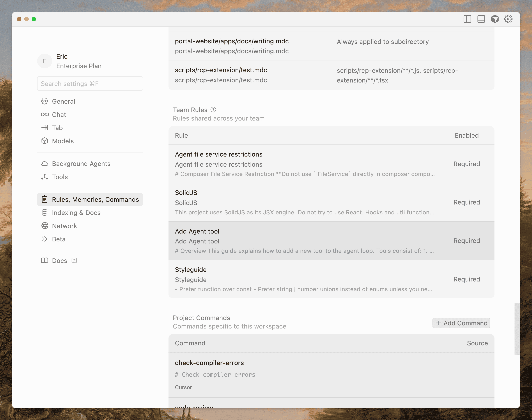
Task: Click the Add Command button
Action: tap(461, 323)
